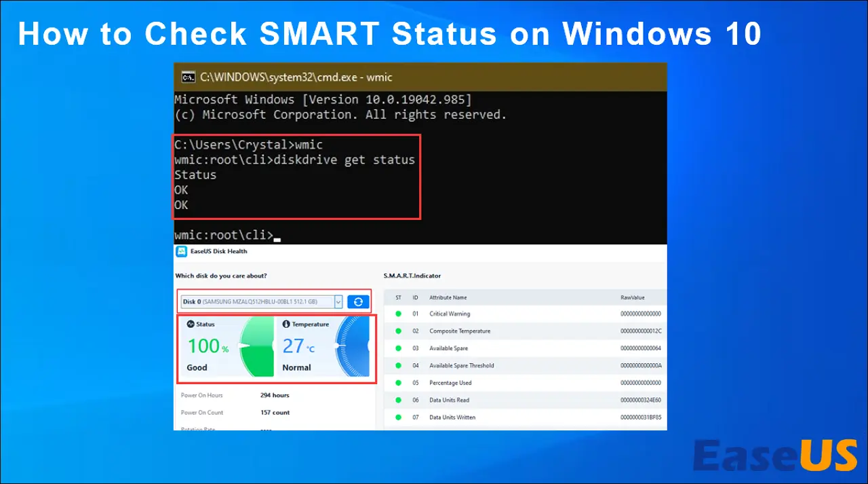Viewport: 868px width, 484px height.
Task: Click the raw value in the Data Units Read row
Action: click(641, 401)
